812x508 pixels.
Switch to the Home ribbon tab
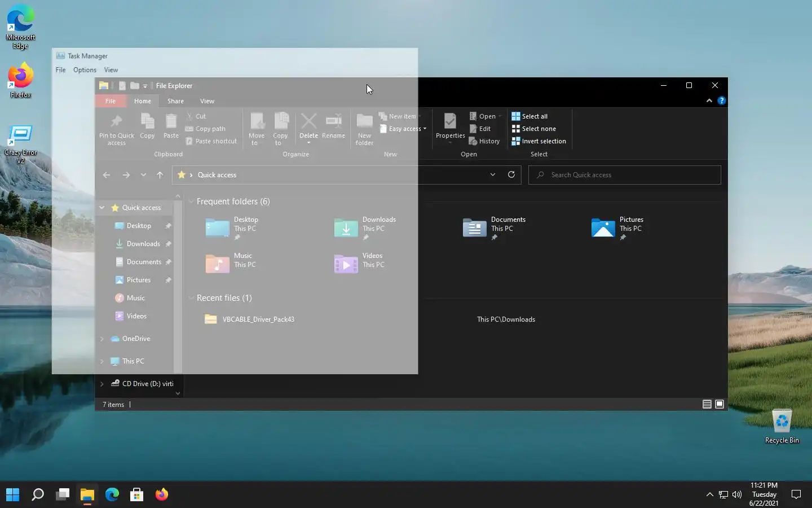(143, 101)
